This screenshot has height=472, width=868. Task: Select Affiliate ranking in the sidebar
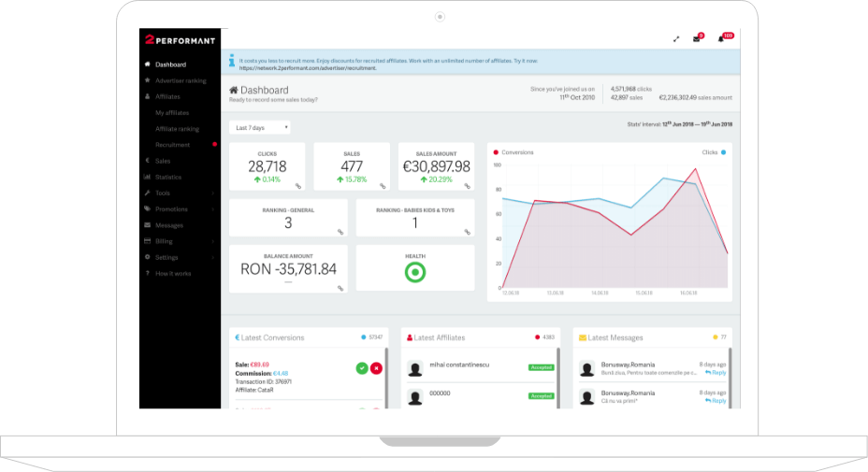click(177, 129)
